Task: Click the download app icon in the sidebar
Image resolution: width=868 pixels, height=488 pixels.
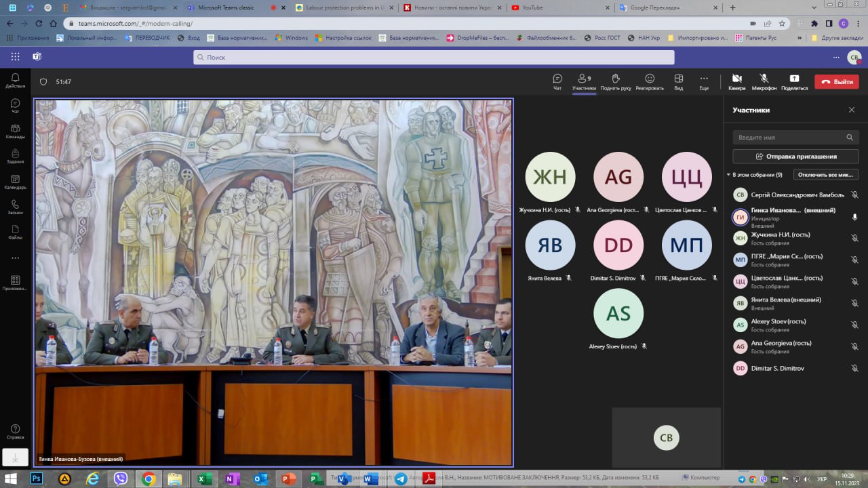Action: [x=15, y=457]
